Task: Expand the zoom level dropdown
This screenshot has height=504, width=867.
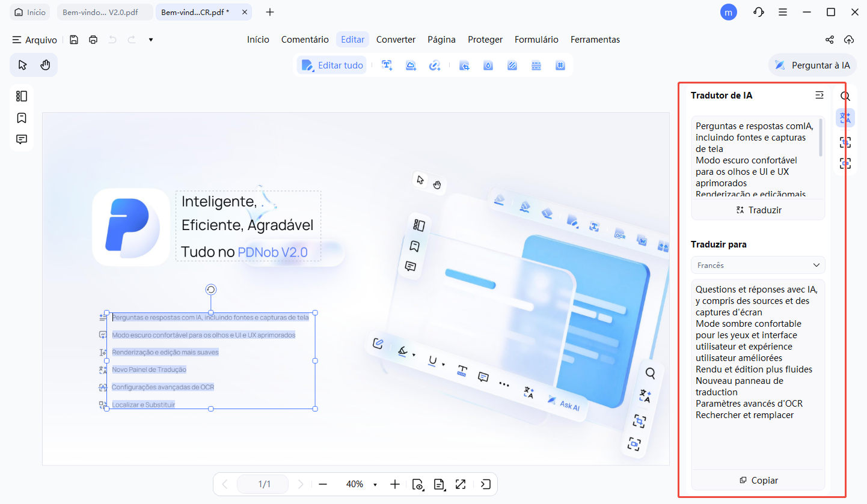Action: point(375,484)
